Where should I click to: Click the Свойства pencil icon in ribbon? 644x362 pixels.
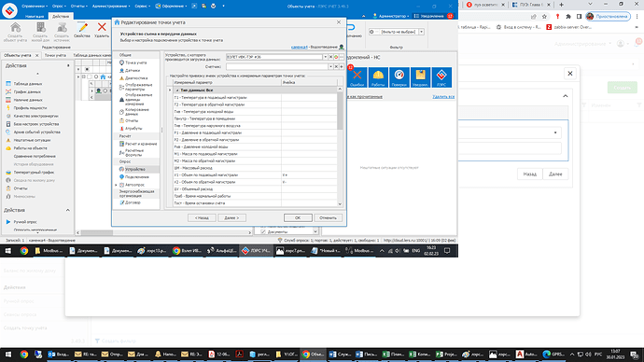coord(82,28)
